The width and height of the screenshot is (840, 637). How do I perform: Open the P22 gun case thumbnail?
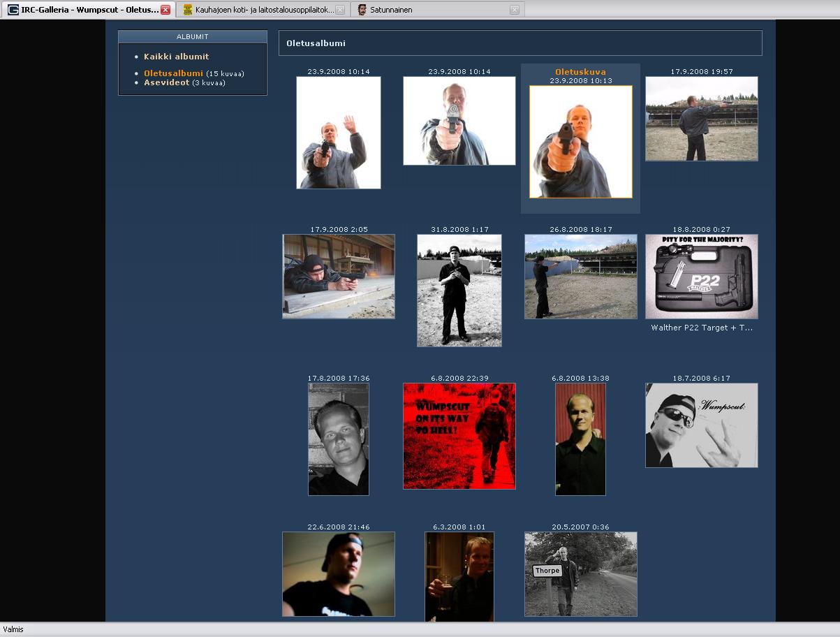pyautogui.click(x=701, y=277)
